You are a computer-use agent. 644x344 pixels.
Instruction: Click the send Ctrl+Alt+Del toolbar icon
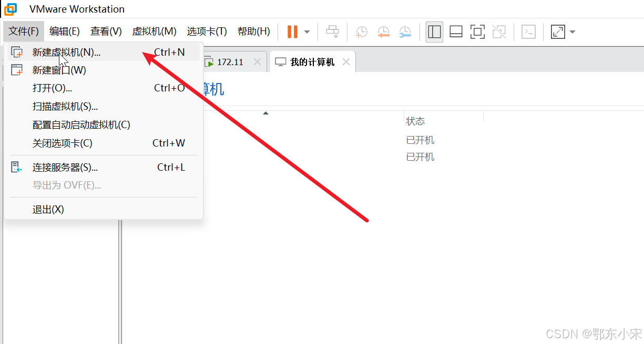[333, 32]
